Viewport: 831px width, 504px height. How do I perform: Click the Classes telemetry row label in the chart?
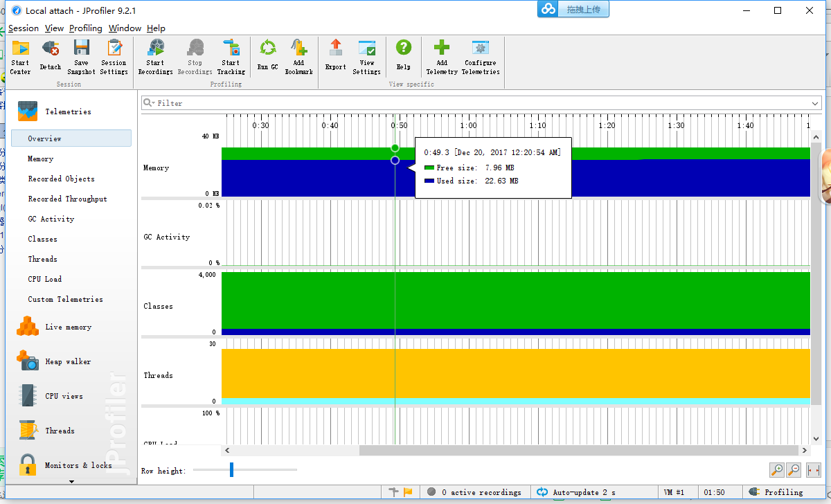(x=159, y=306)
